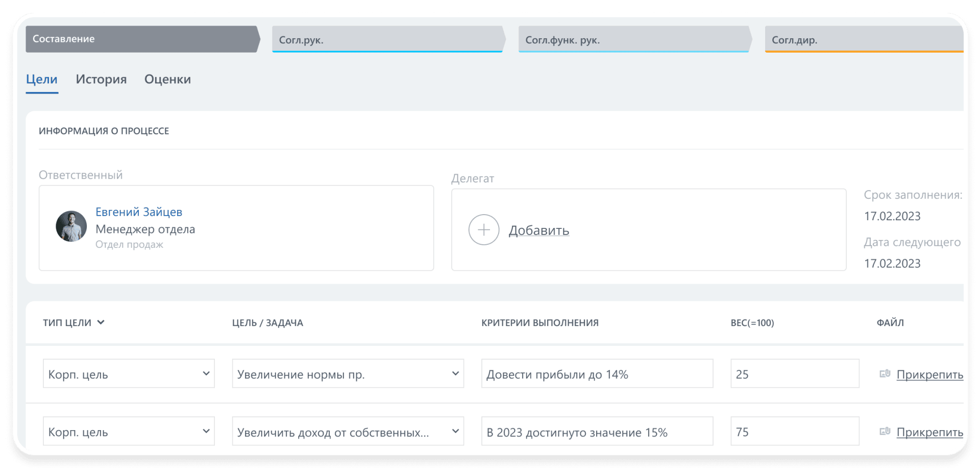The width and height of the screenshot is (980, 468).
Task: Click the Довести прибыли до 14% field
Action: (597, 373)
